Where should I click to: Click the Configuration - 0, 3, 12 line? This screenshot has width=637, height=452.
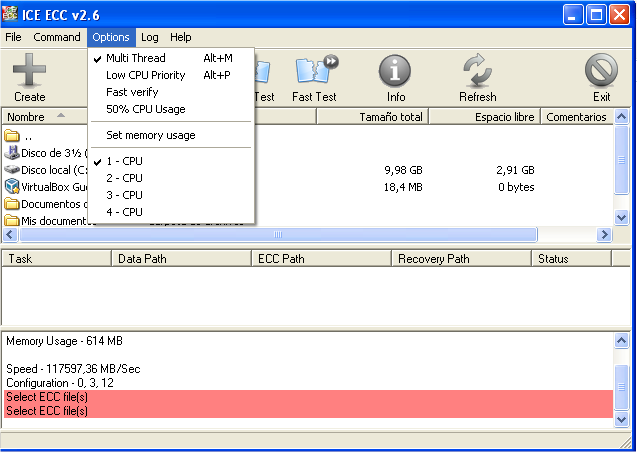pyautogui.click(x=60, y=383)
